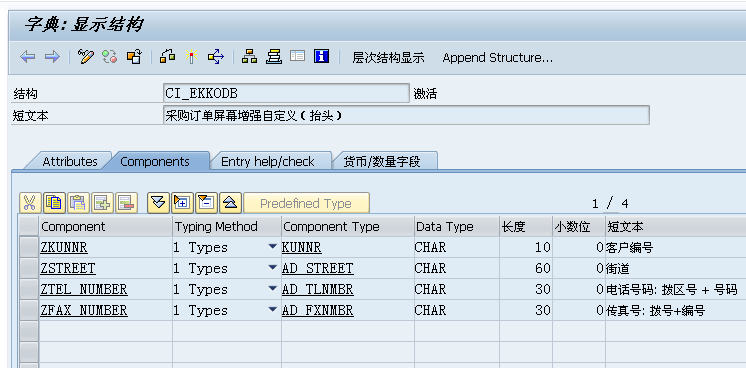
Task: Click the delete row icon
Action: pyautogui.click(x=126, y=203)
